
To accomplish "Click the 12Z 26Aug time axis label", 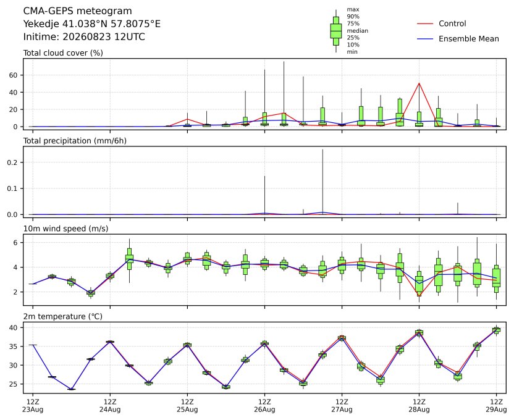I will pyautogui.click(x=264, y=406).
